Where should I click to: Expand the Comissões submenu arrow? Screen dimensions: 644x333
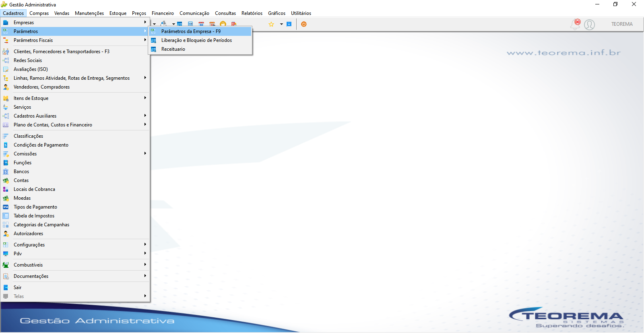[145, 153]
